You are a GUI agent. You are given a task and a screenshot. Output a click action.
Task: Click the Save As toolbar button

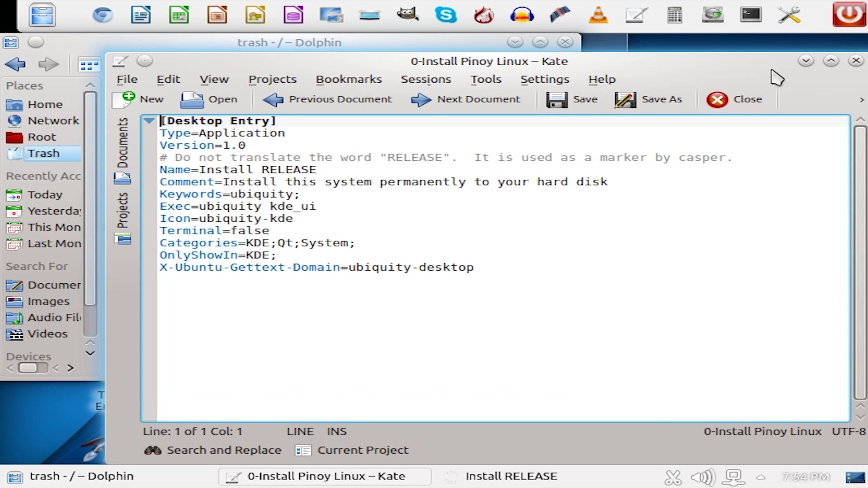pyautogui.click(x=648, y=99)
